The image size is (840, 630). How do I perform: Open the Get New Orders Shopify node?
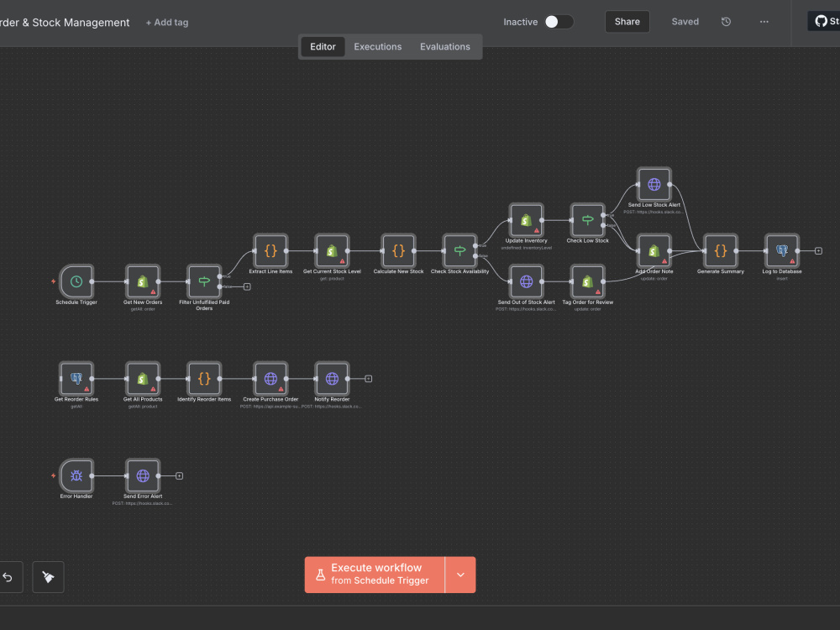(143, 281)
